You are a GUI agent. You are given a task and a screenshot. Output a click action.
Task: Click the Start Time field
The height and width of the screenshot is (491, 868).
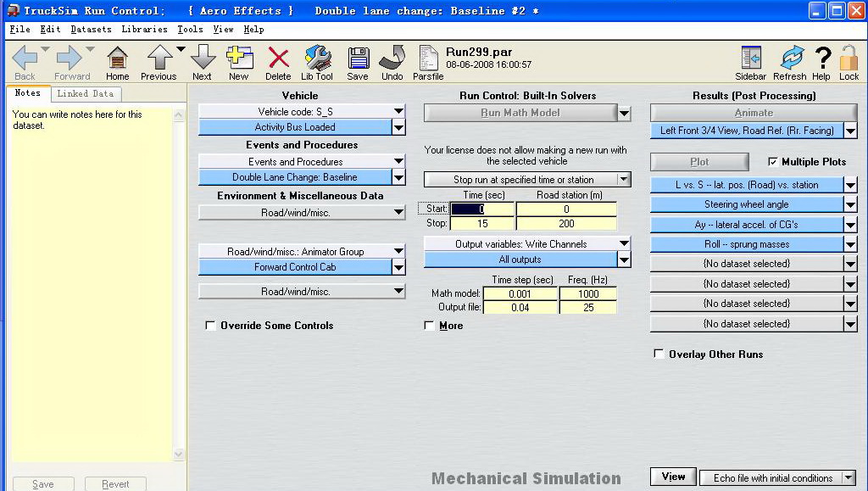click(x=482, y=209)
